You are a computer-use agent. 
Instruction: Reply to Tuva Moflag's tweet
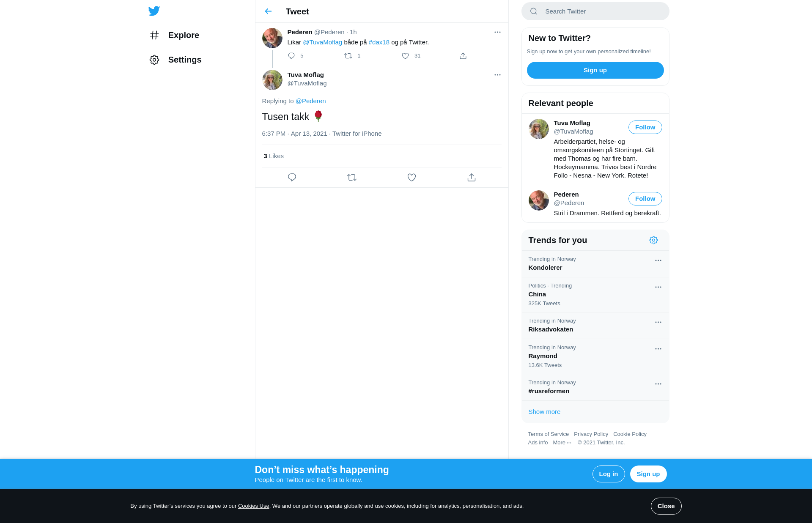[x=292, y=178]
